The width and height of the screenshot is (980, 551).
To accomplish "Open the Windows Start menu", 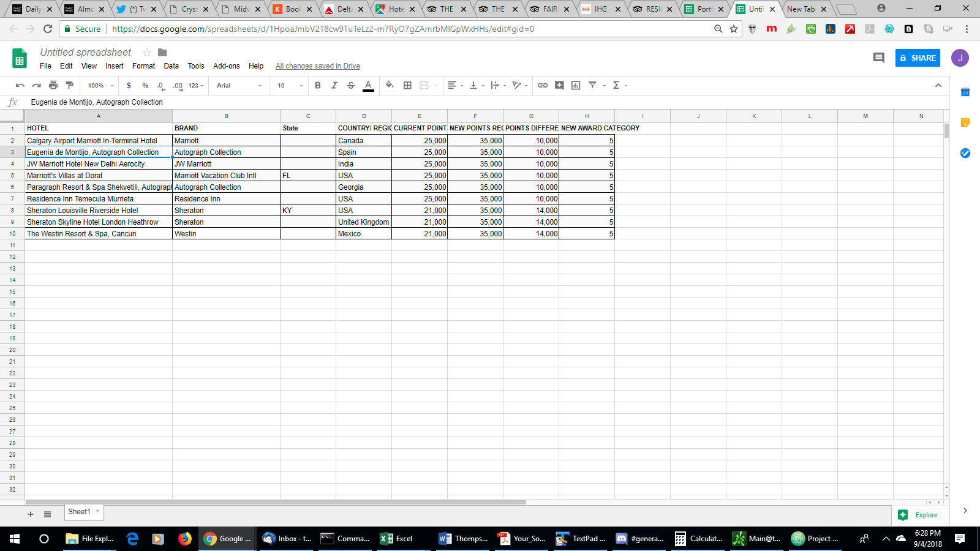I will click(x=15, y=539).
